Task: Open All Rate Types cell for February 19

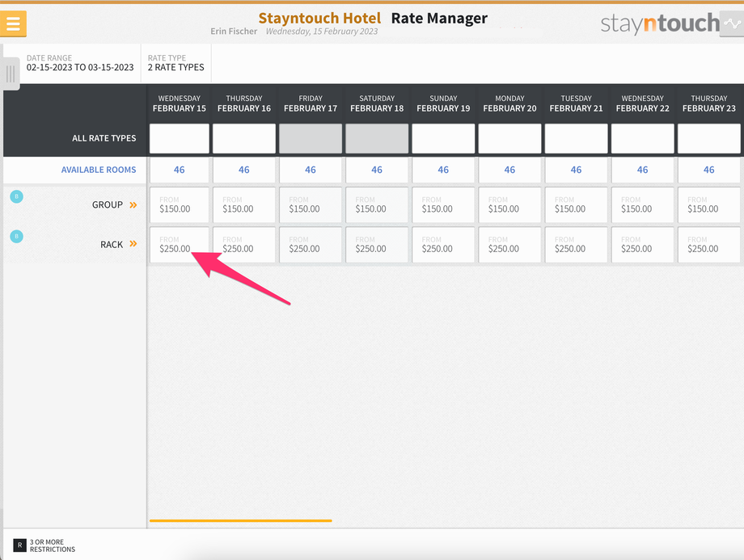Action: coord(443,138)
